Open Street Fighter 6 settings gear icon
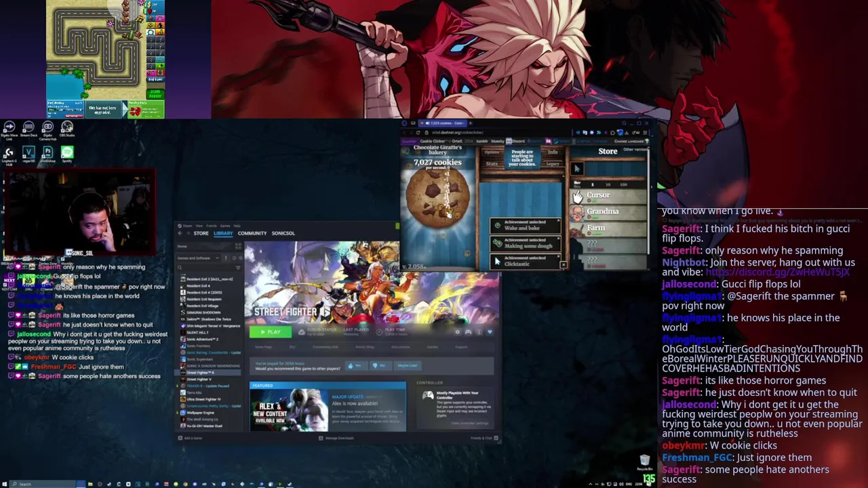868x488 pixels. click(x=457, y=332)
